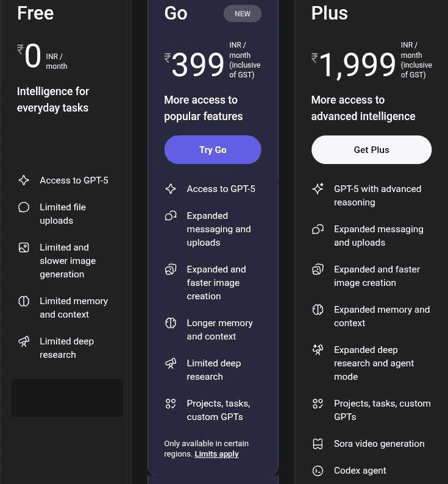Click the Plus plan deep research agent mode icon

[x=318, y=350]
